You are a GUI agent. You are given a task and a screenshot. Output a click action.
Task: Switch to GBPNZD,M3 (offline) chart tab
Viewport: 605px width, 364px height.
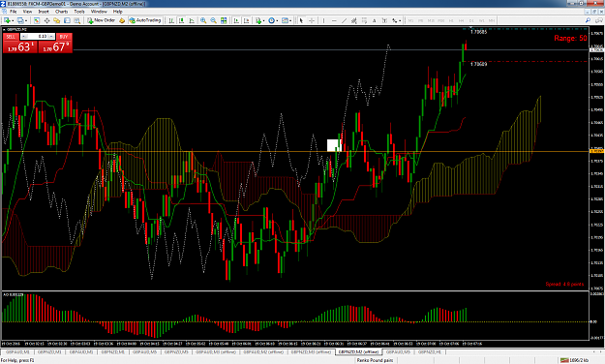(x=311, y=352)
